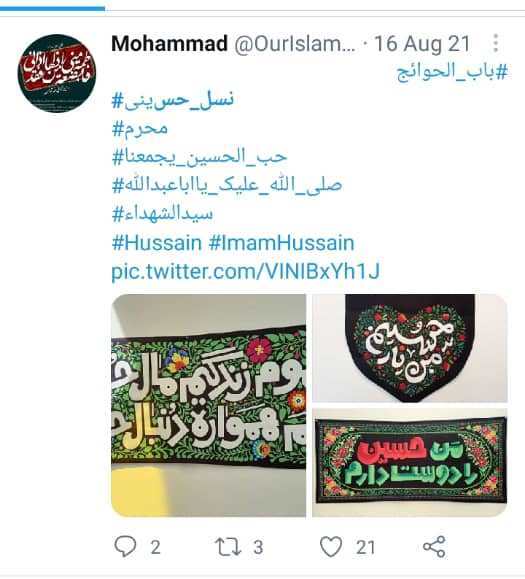Viewport: 525px width, 579px height.
Task: Share the tweet via share icon
Action: pos(434,547)
